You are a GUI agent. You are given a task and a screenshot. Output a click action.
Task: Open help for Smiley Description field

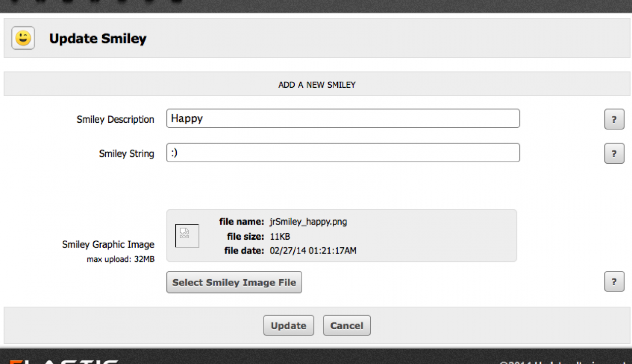(x=614, y=119)
